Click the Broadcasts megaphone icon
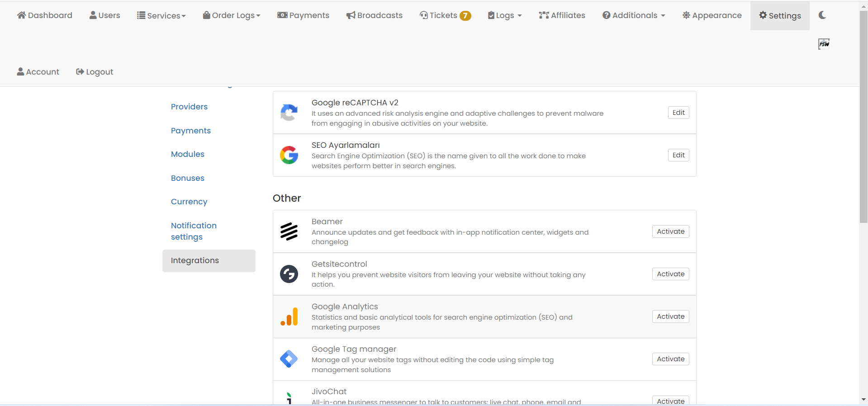 coord(351,15)
